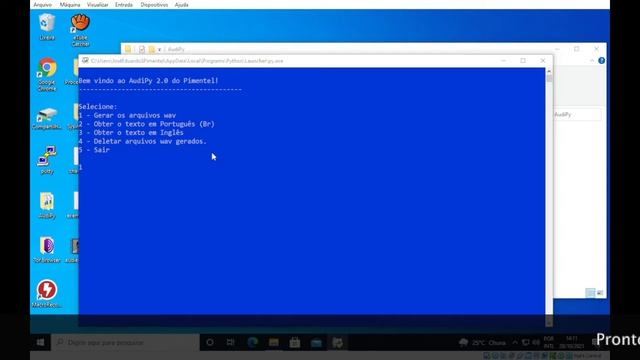Minimize the Python console window

click(x=503, y=60)
